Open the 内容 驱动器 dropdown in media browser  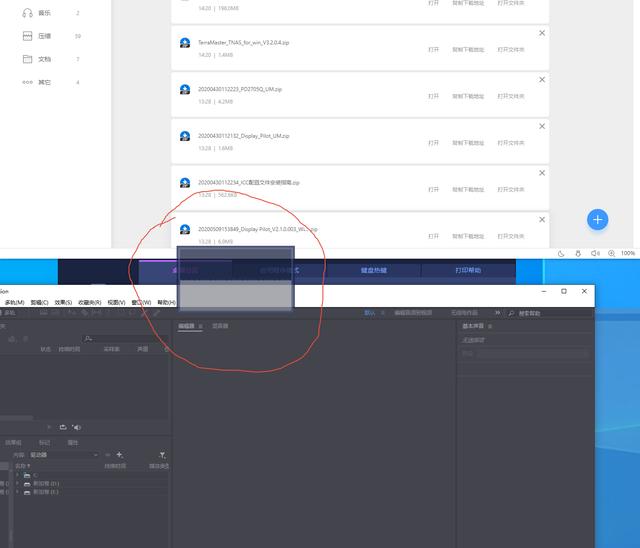click(64, 455)
